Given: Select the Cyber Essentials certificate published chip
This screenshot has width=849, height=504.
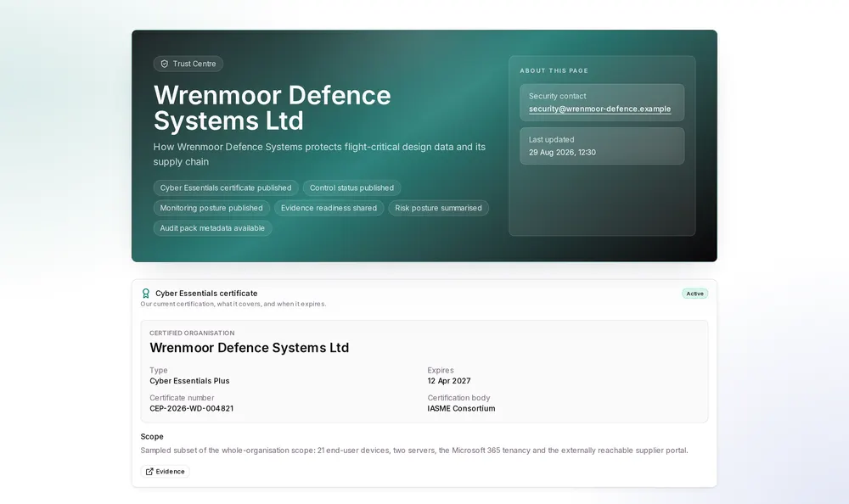Looking at the screenshot, I should 226,188.
